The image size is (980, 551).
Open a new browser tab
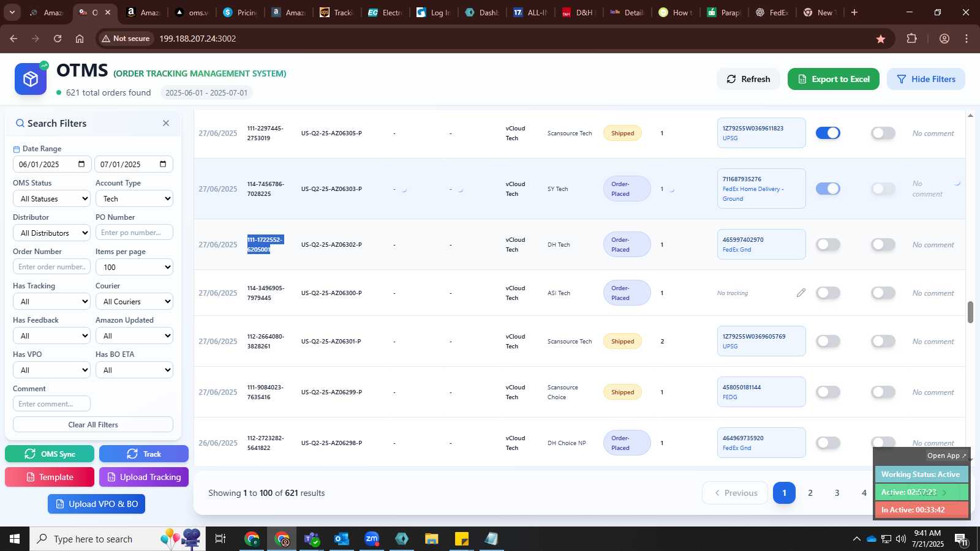pyautogui.click(x=854, y=12)
